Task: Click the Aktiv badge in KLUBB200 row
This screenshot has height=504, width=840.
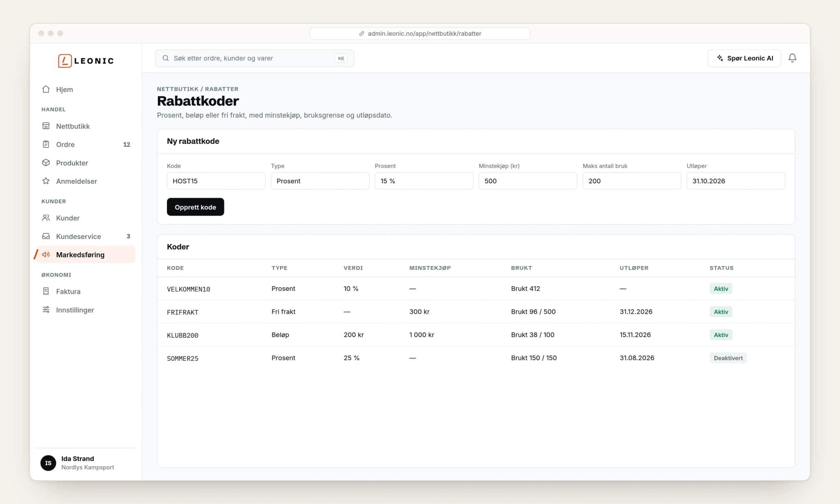Action: (x=721, y=335)
